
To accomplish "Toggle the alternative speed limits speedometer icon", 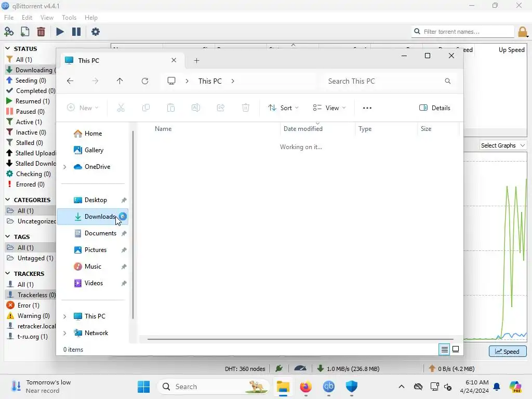I will (300, 368).
